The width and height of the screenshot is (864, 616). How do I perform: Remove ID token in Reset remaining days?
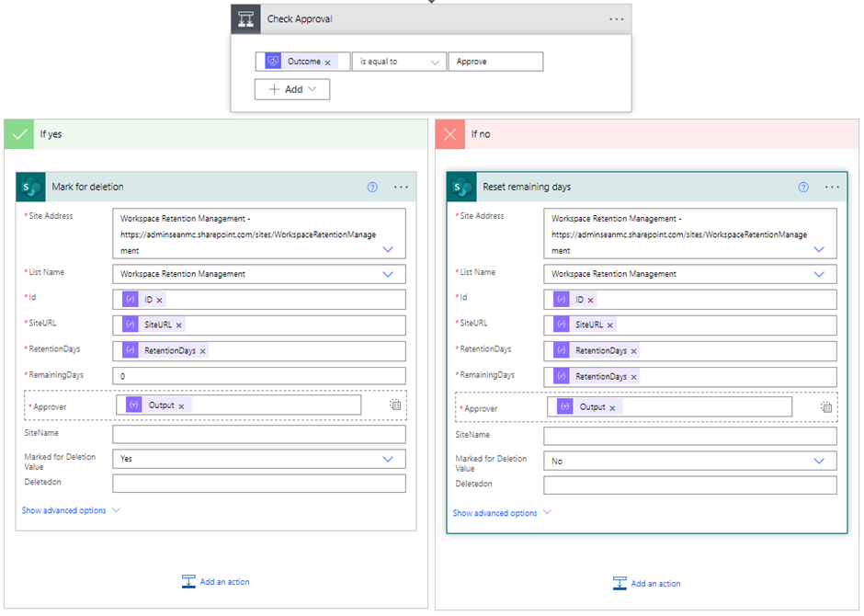pyautogui.click(x=590, y=301)
